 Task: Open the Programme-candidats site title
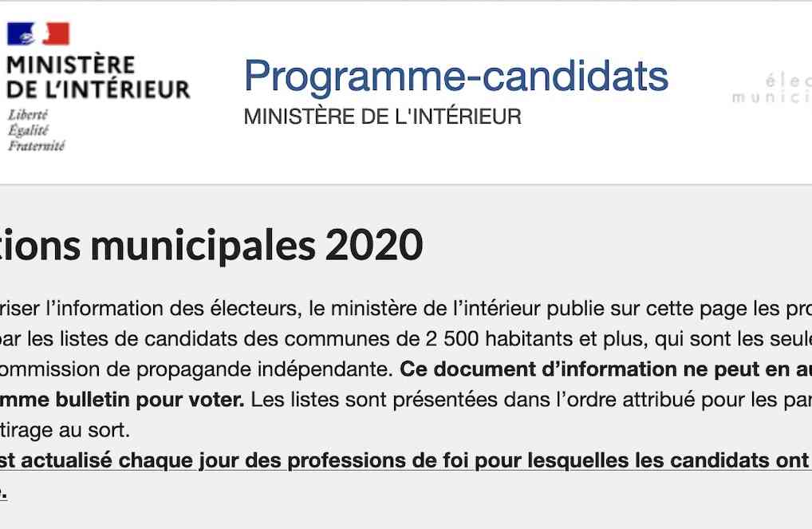456,76
